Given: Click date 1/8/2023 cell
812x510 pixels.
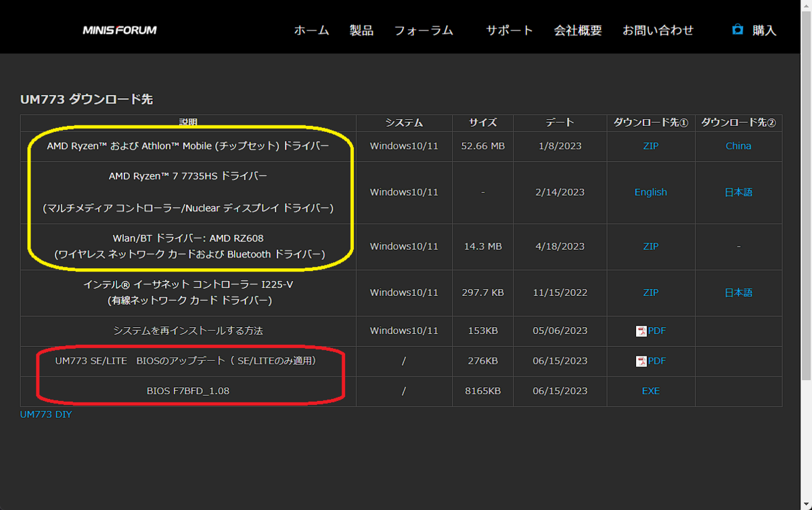Looking at the screenshot, I should tap(560, 146).
